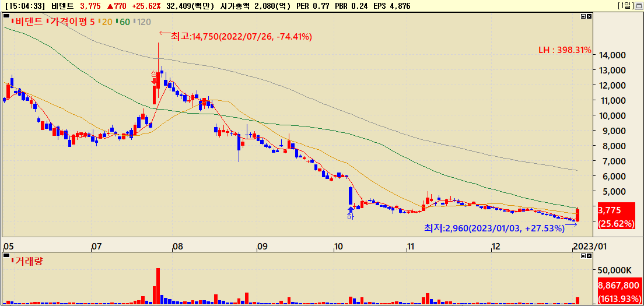Click the 14,000 price axis label
The height and width of the screenshot is (306, 644).
point(611,55)
